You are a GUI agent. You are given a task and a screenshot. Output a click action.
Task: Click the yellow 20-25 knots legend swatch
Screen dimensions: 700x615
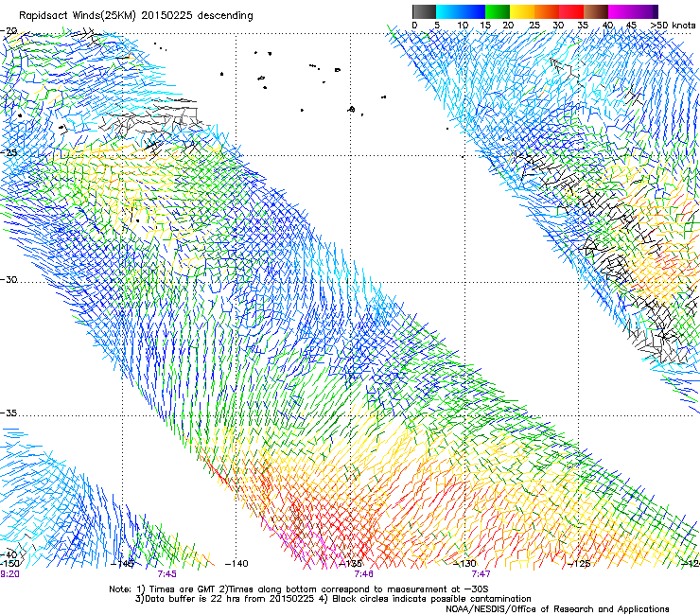[x=522, y=11]
